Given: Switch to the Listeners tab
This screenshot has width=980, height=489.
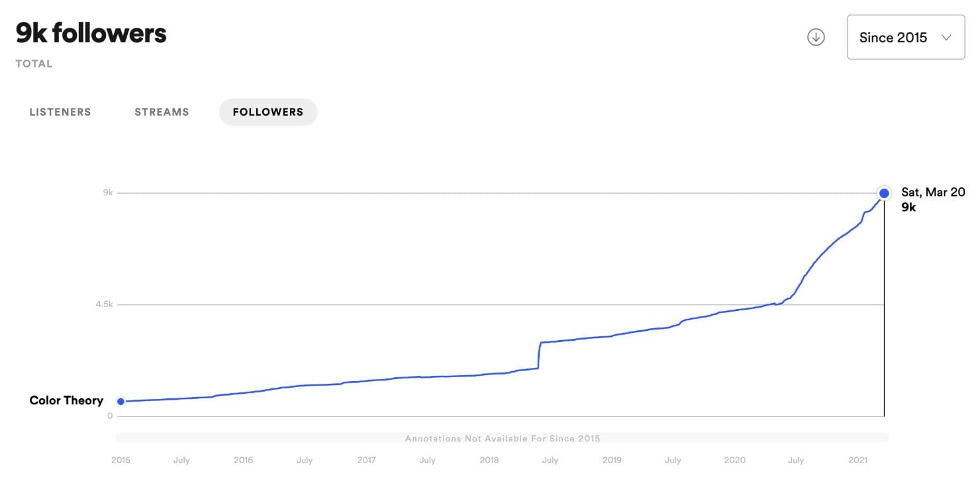Looking at the screenshot, I should 60,112.
